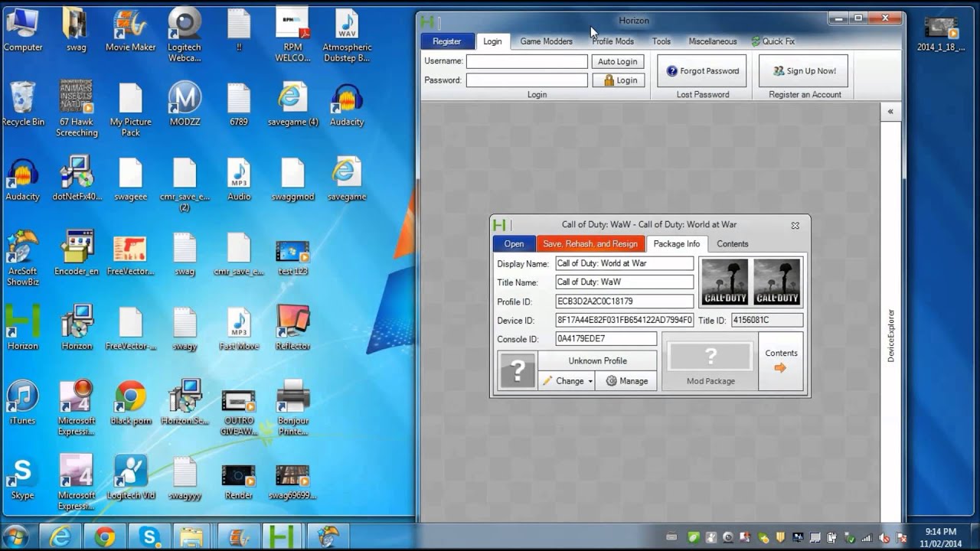
Task: Click into the Password field
Action: pos(527,80)
